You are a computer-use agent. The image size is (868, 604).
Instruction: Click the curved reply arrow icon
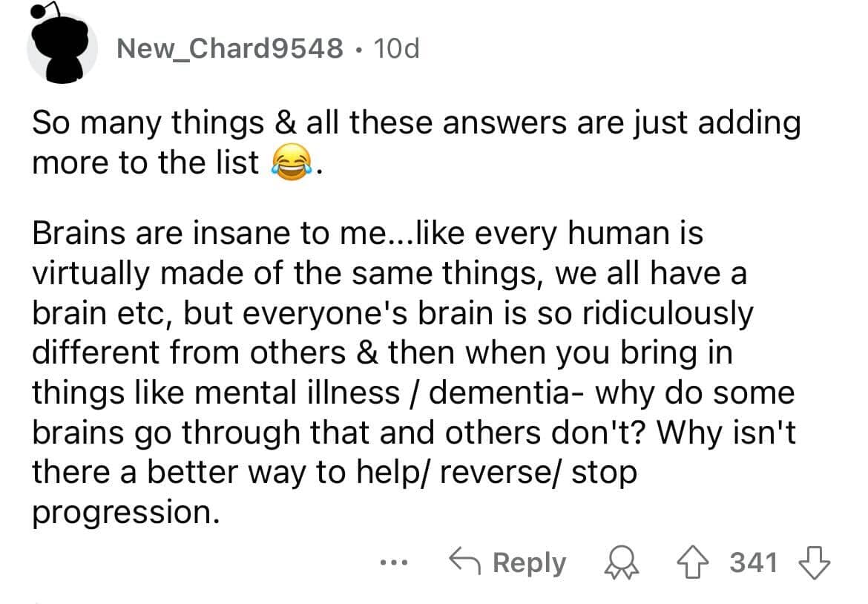pyautogui.click(x=466, y=563)
